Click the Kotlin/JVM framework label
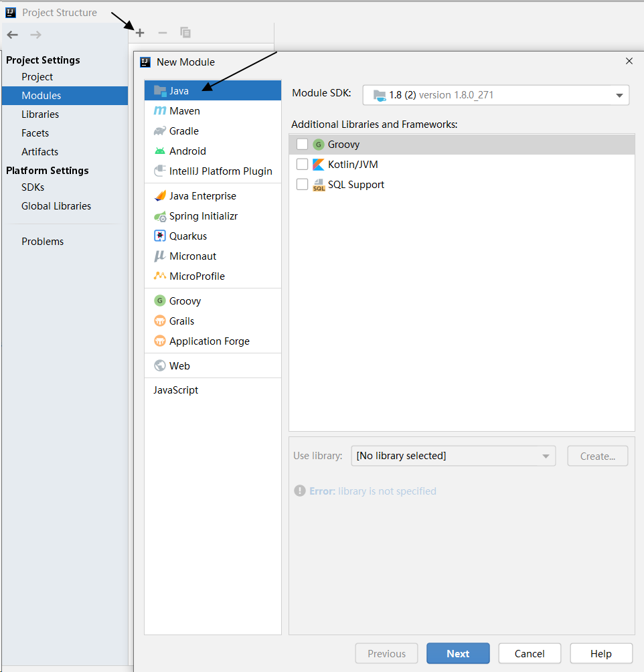The height and width of the screenshot is (672, 644). click(x=353, y=165)
